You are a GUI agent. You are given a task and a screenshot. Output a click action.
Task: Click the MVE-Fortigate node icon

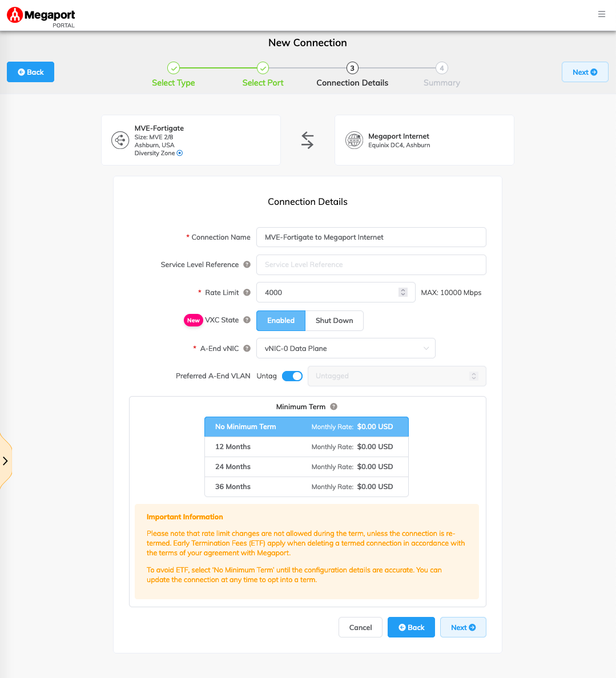[120, 140]
